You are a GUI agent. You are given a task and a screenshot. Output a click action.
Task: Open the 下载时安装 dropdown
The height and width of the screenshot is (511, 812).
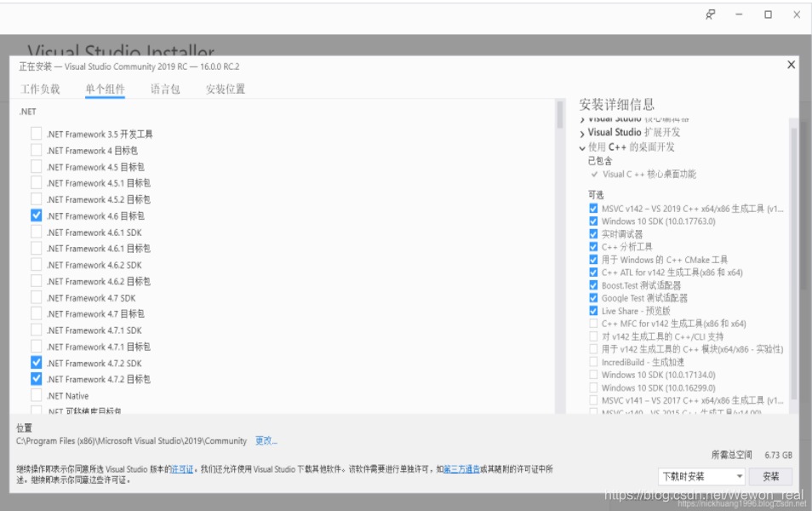[702, 476]
